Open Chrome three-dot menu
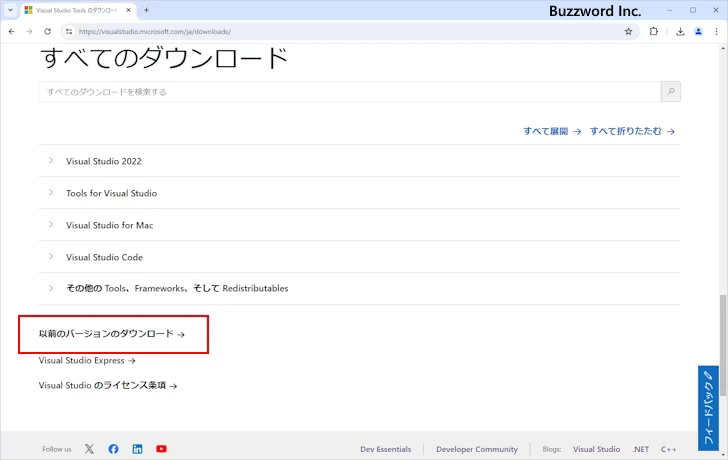This screenshot has width=728, height=460. coord(716,32)
